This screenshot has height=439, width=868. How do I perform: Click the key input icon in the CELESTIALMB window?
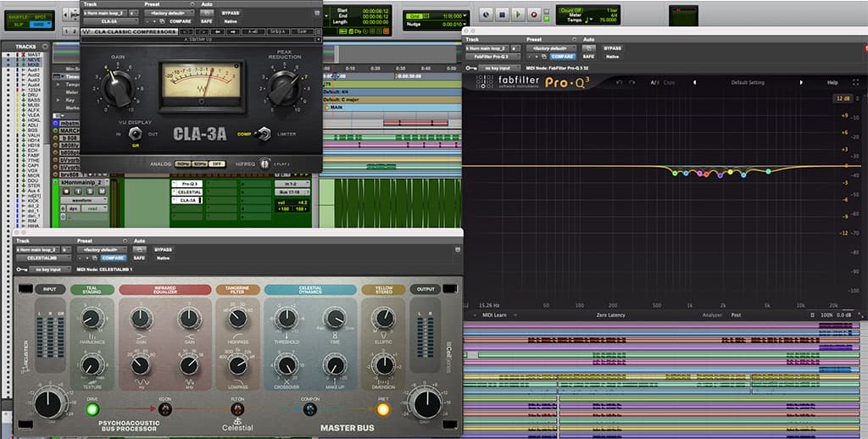click(x=22, y=270)
